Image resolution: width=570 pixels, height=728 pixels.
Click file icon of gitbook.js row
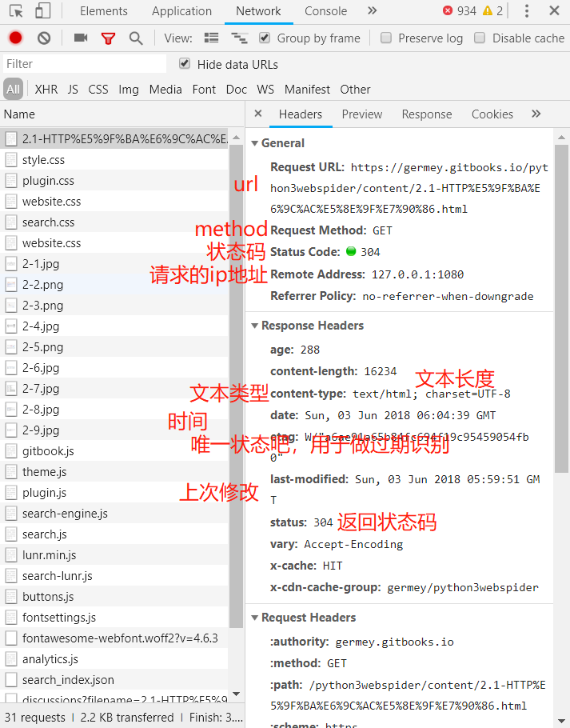click(x=11, y=451)
